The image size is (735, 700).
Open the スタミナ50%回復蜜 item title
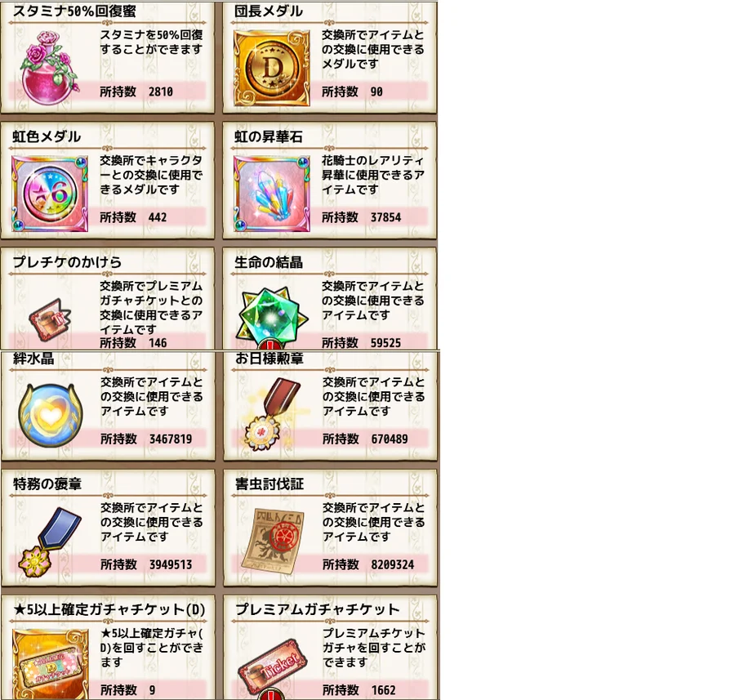pyautogui.click(x=74, y=11)
